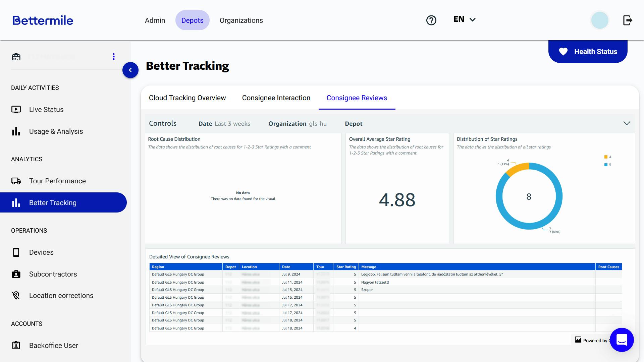644x362 pixels.
Task: Open Subcontractors page
Action: click(53, 274)
